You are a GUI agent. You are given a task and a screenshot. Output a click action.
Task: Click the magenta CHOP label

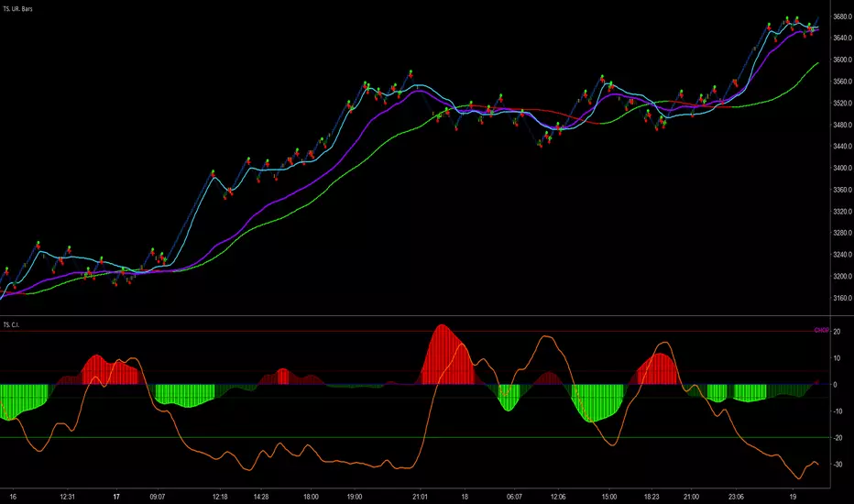click(x=819, y=332)
